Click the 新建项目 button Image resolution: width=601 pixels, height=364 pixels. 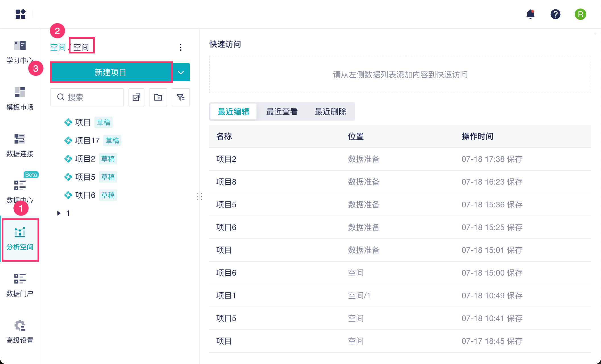[111, 72]
